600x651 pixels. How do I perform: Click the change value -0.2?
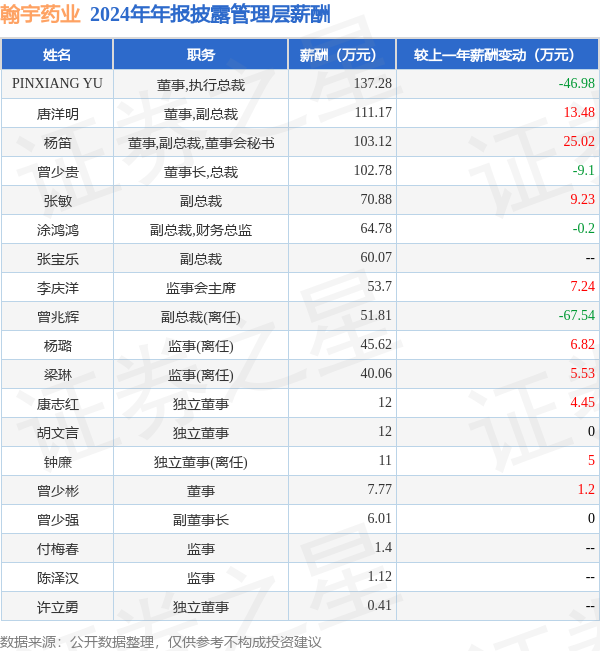click(x=583, y=228)
